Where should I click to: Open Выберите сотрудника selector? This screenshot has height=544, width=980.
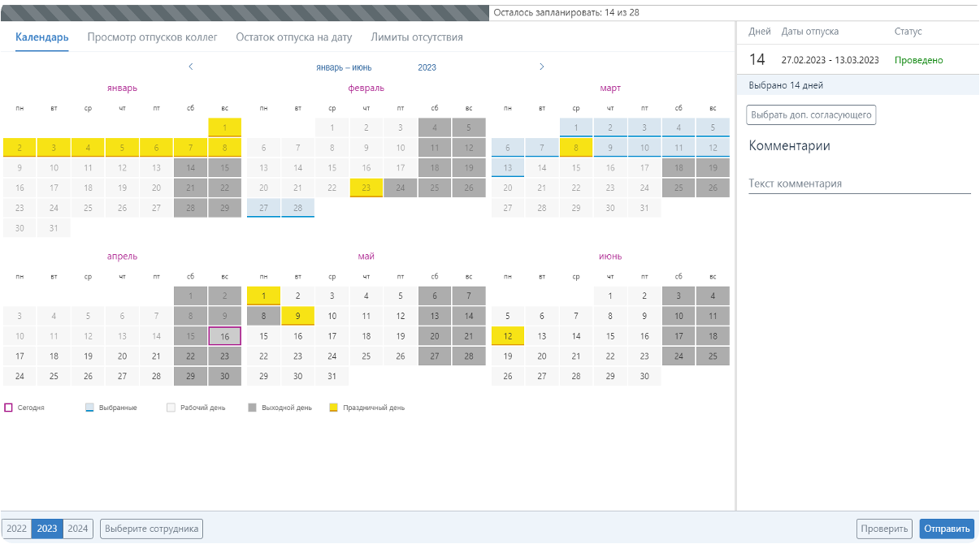(151, 529)
